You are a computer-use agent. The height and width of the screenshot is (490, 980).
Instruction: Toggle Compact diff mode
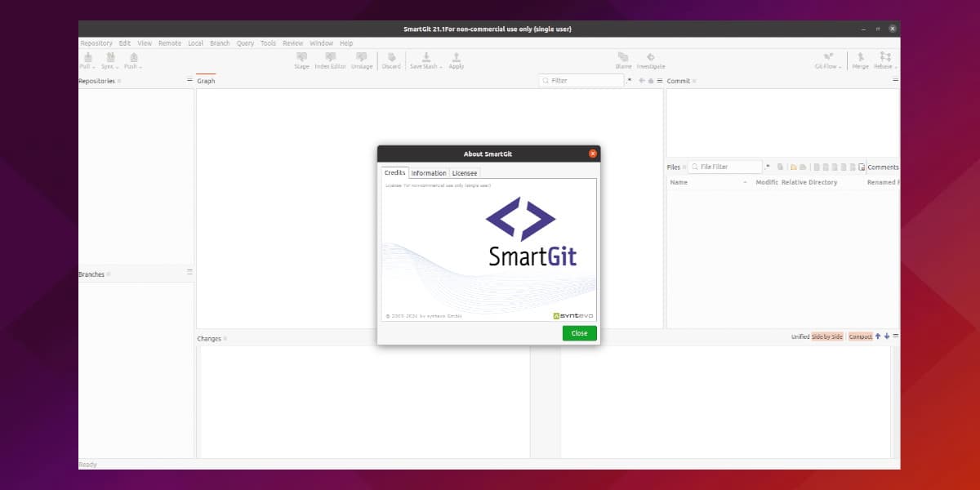click(860, 336)
